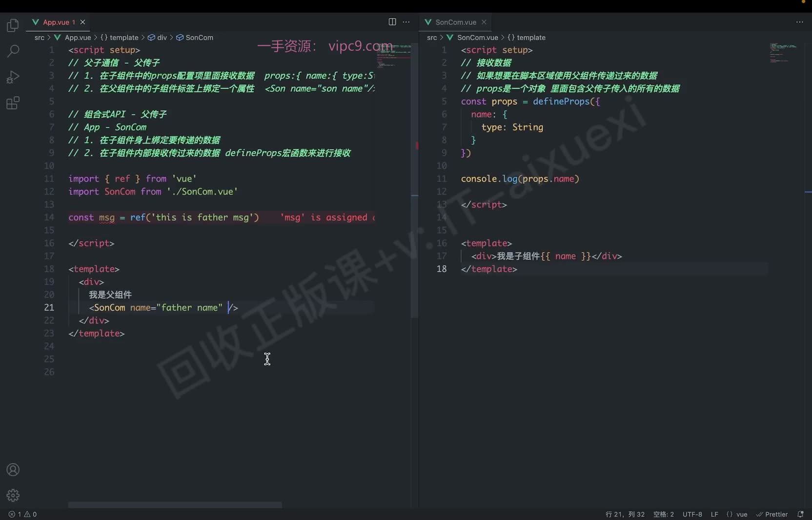The width and height of the screenshot is (812, 520).
Task: Change UTF-8 encoding in status bar
Action: [692, 514]
